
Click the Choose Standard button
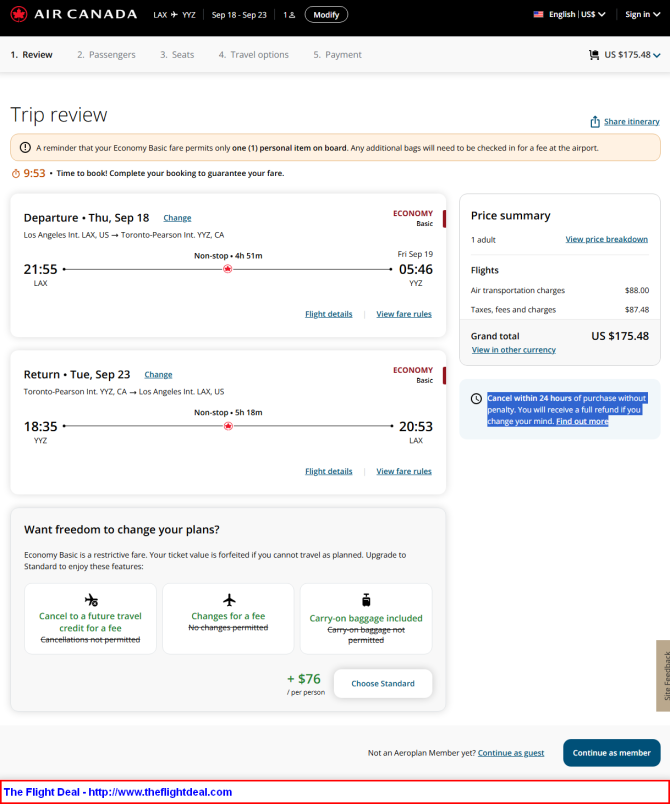pos(383,684)
